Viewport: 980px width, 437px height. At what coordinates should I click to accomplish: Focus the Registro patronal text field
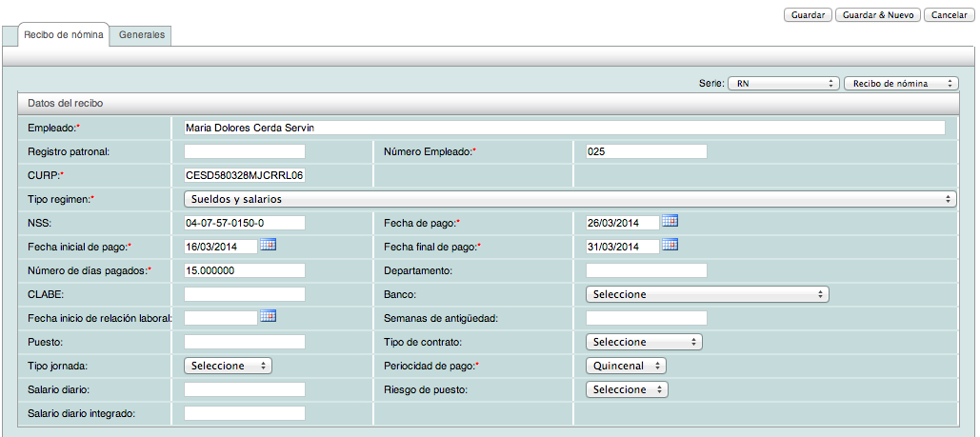[244, 151]
